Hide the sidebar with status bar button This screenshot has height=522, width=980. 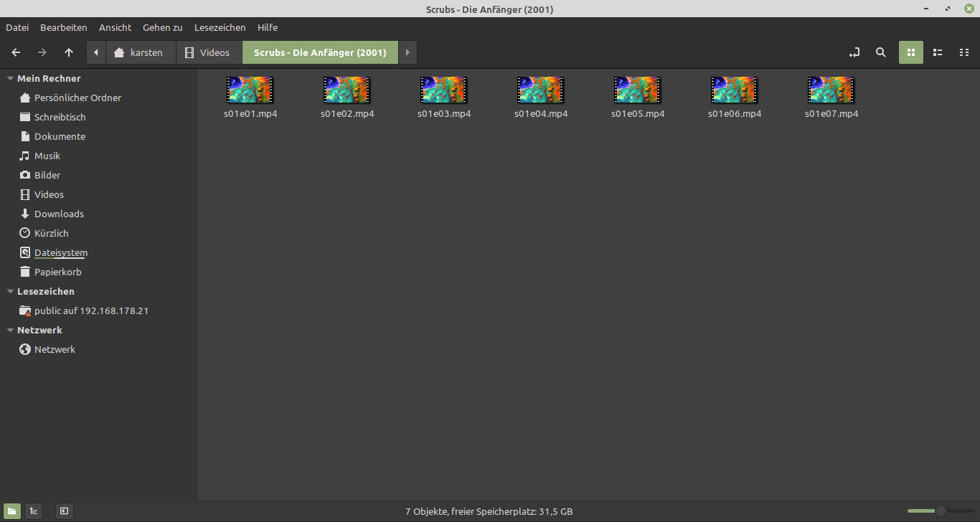coord(65,511)
